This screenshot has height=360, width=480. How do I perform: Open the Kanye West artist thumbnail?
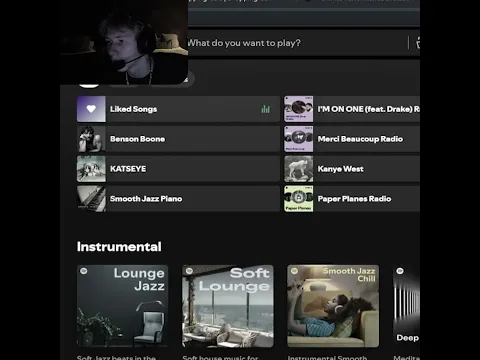(x=299, y=169)
